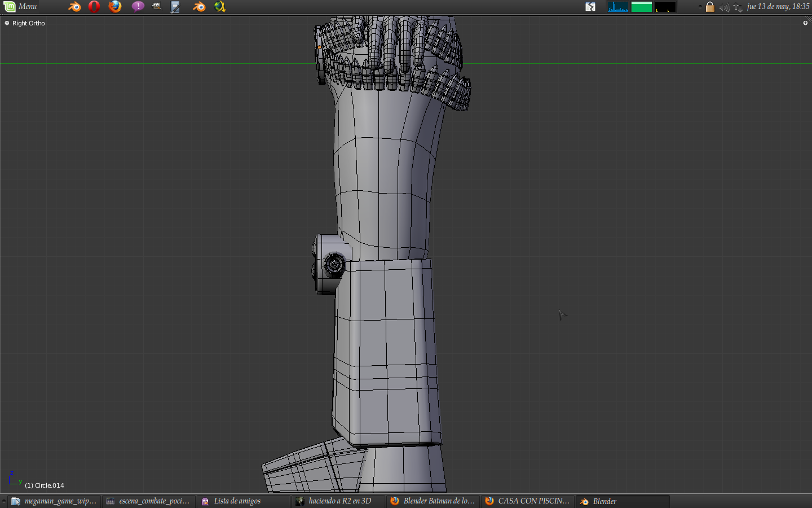Launch Blender from the first panel launcher
The width and height of the screenshot is (812, 508).
tap(74, 7)
